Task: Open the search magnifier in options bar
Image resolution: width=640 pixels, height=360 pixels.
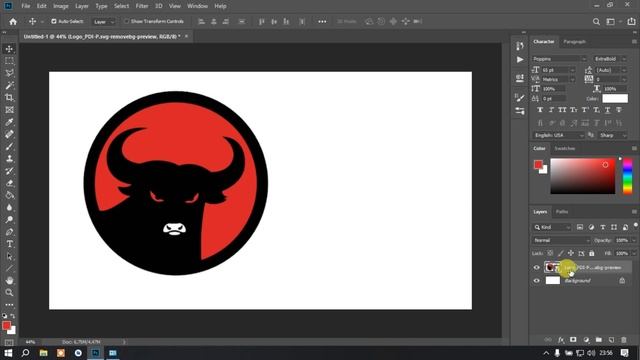Action: coord(596,22)
